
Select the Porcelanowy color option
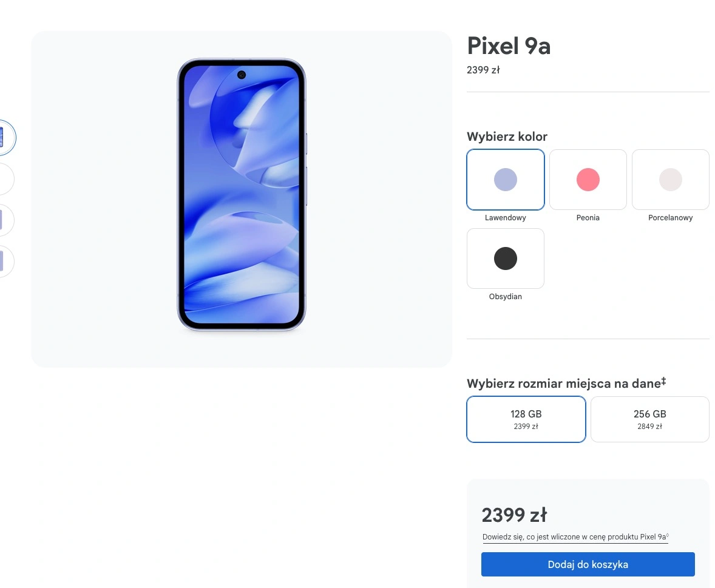pos(670,180)
